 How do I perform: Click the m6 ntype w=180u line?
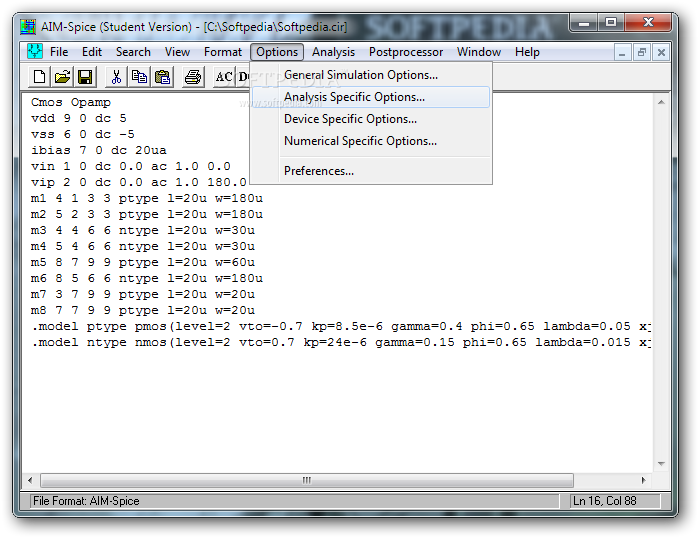point(147,279)
